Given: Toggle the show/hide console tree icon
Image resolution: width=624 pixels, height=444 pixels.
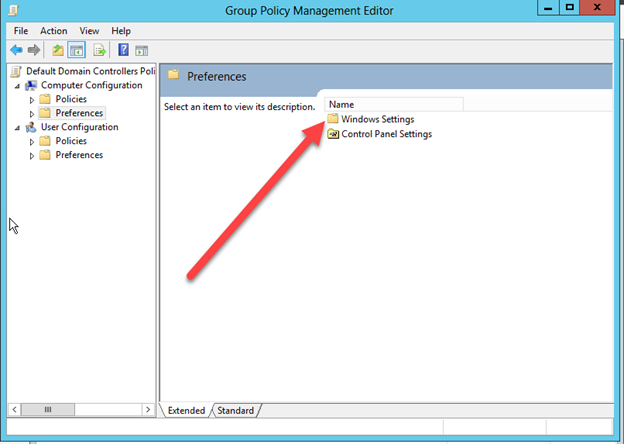Looking at the screenshot, I should 76,50.
